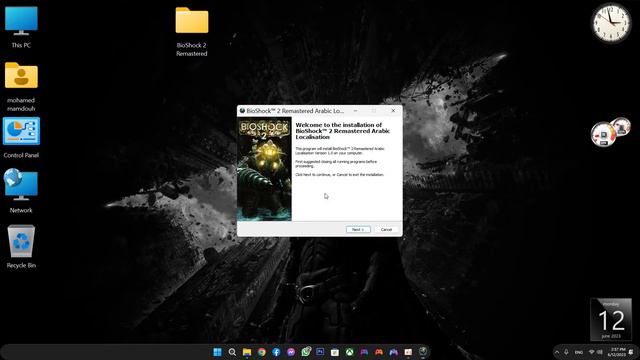Click Next in the BioShock 2 installer
Image resolution: width=640 pixels, height=360 pixels.
[358, 229]
